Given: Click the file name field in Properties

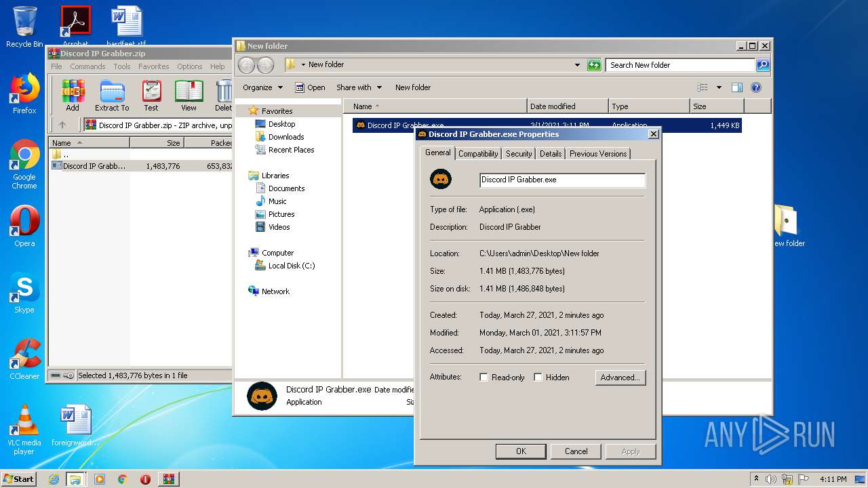Looking at the screenshot, I should click(562, 180).
